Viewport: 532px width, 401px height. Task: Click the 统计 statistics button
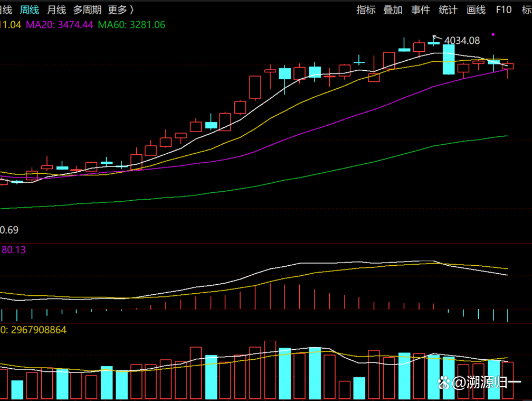[x=448, y=10]
